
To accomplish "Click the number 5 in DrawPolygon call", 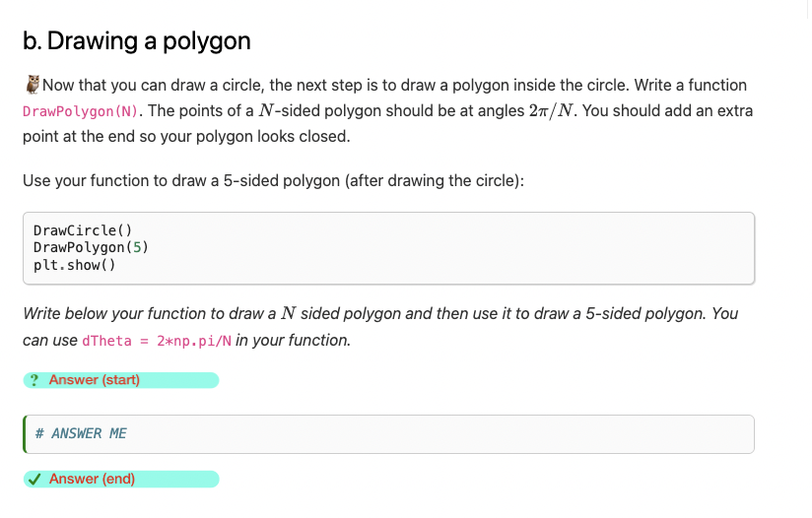I will click(x=137, y=247).
